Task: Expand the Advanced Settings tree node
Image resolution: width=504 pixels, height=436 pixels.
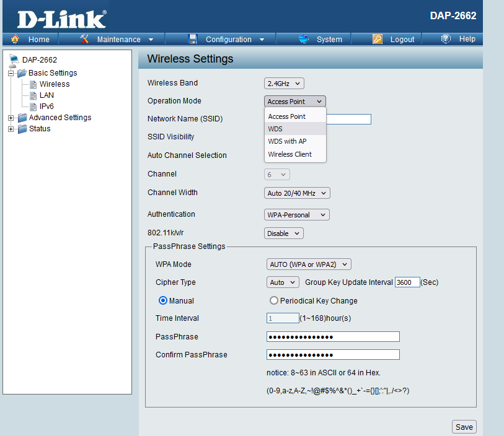Action: pos(11,118)
